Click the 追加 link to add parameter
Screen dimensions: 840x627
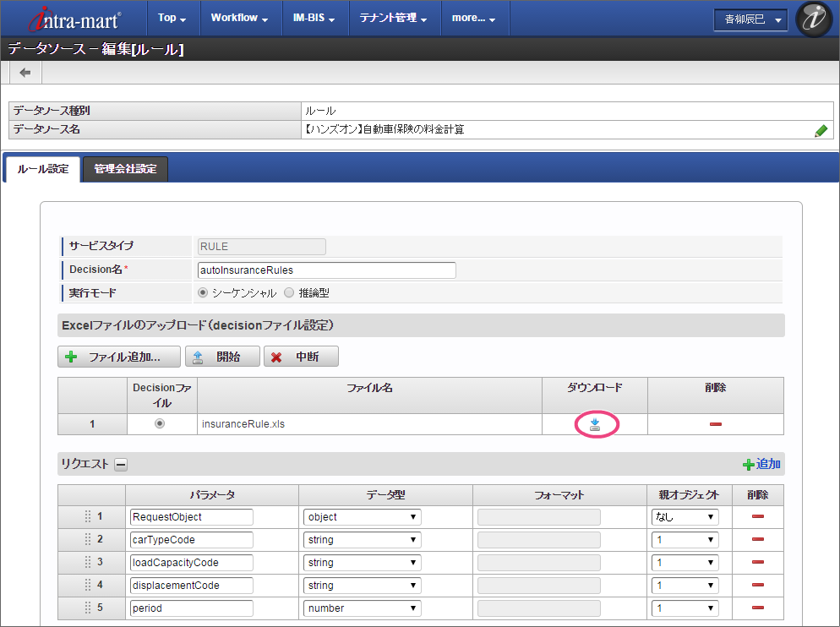point(761,464)
